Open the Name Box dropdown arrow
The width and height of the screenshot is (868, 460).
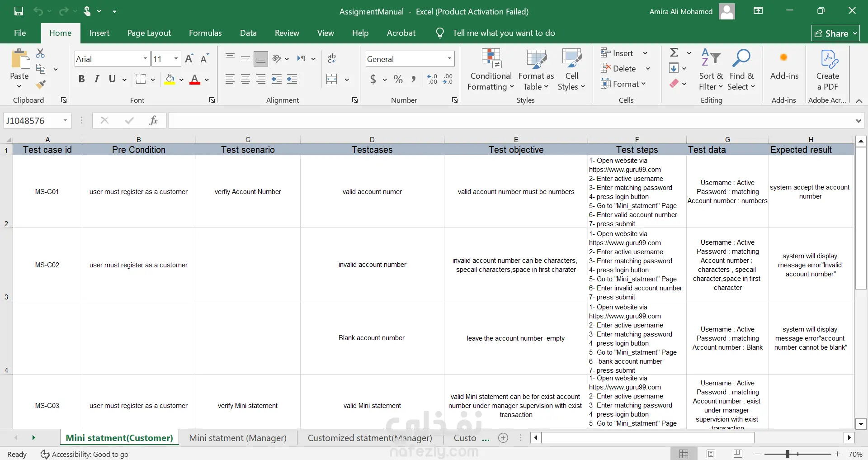[x=66, y=120]
